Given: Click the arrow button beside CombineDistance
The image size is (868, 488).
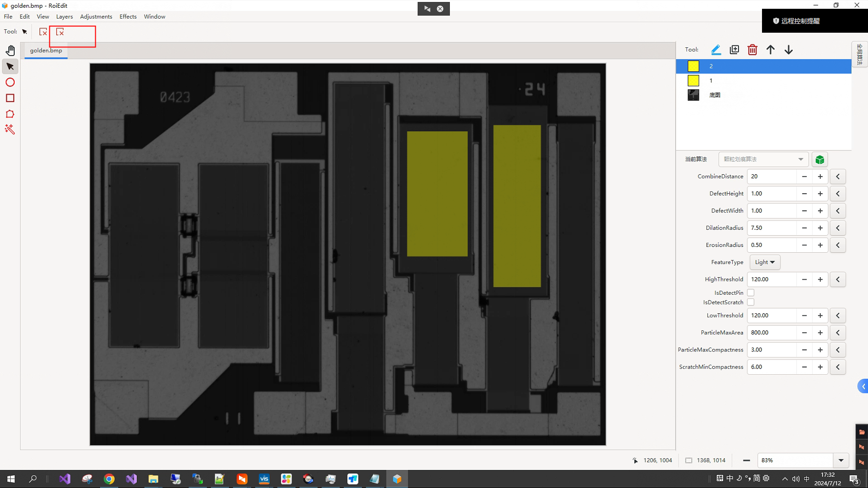Looking at the screenshot, I should click(838, 177).
